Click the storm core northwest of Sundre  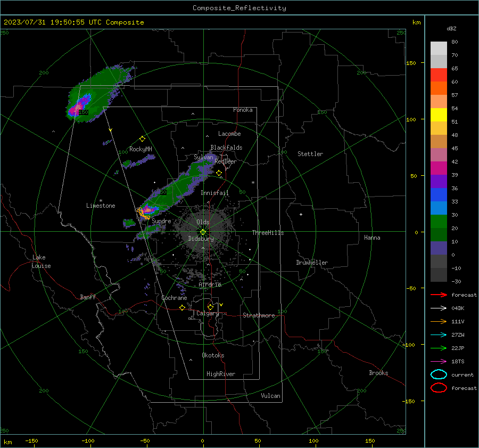[x=148, y=209]
